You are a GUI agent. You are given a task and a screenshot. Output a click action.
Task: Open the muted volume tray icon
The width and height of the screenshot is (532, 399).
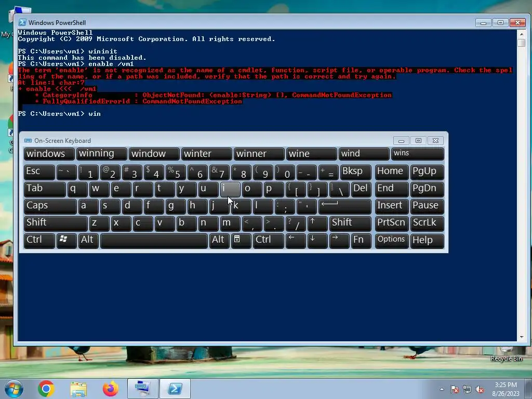(x=480, y=389)
